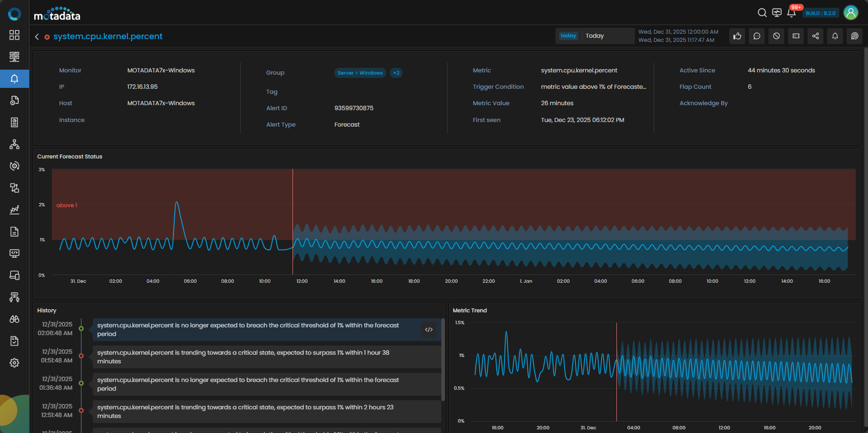Open the user profile avatar menu

tap(851, 13)
